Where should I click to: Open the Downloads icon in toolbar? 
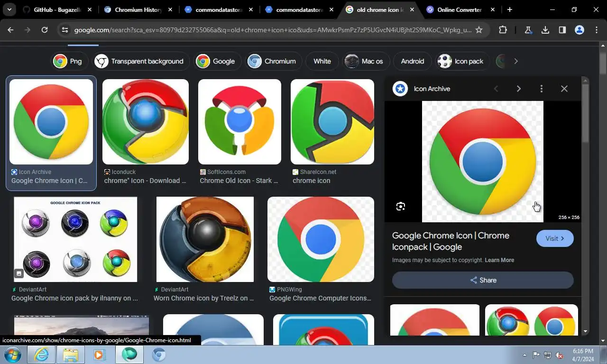(x=545, y=30)
